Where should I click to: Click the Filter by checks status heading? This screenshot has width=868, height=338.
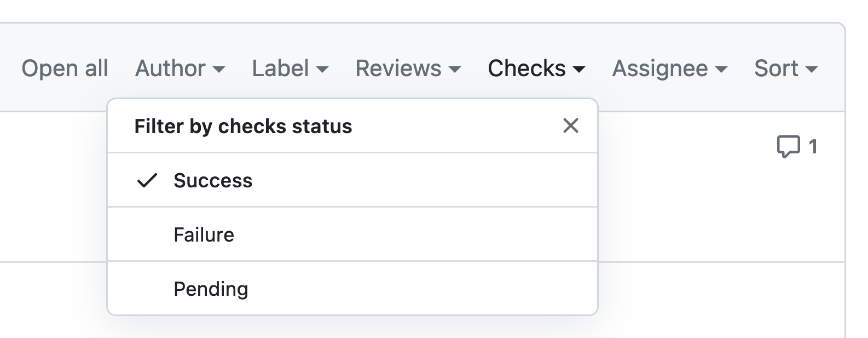pos(243,127)
